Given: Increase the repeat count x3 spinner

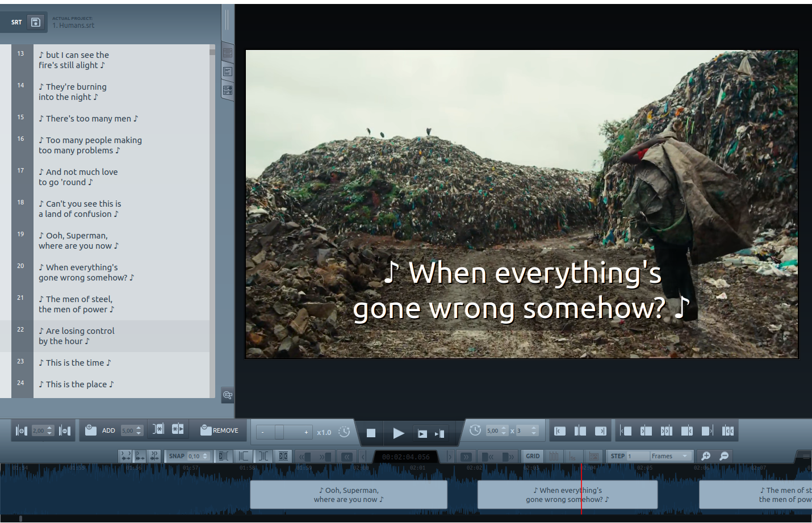Looking at the screenshot, I should (534, 428).
